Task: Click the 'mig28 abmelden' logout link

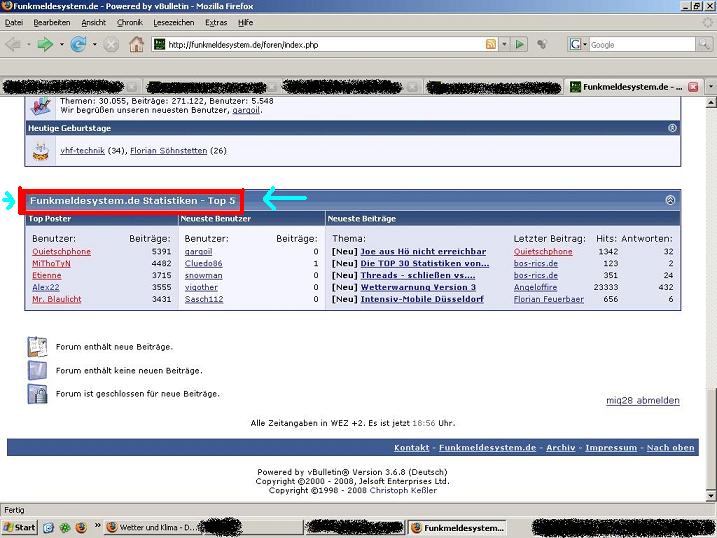Action: [642, 400]
